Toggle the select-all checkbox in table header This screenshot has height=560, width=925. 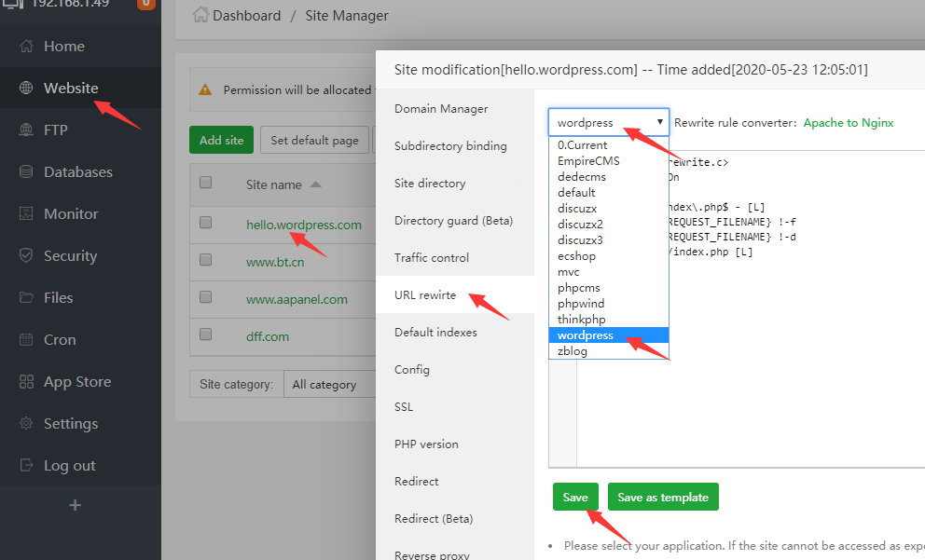point(205,183)
